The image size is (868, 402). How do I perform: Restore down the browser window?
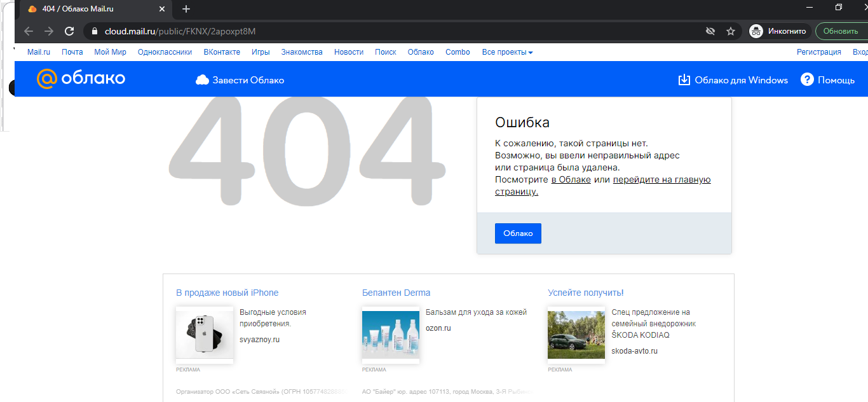click(x=839, y=7)
